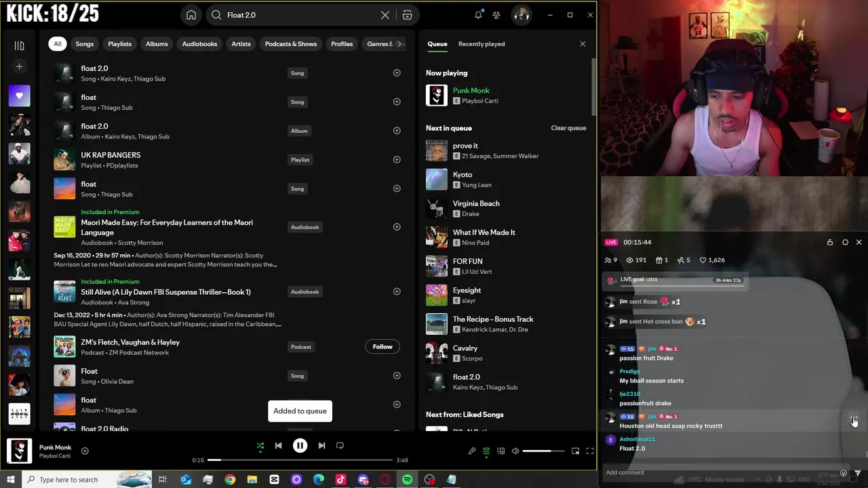The width and height of the screenshot is (868, 488).
Task: Open Liked Songs heart tile in the sidebar
Action: pos(19,96)
